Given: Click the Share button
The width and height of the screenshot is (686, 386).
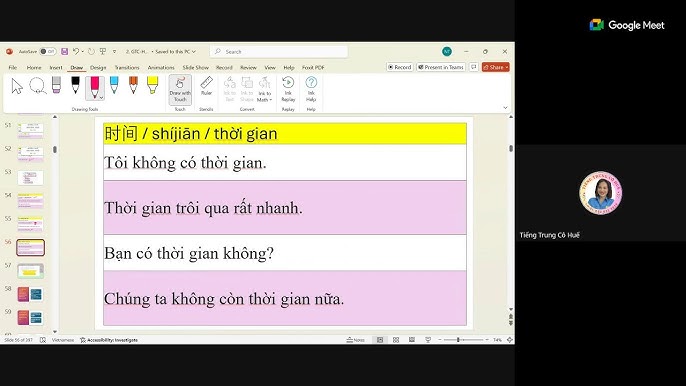Looking at the screenshot, I should (x=495, y=67).
